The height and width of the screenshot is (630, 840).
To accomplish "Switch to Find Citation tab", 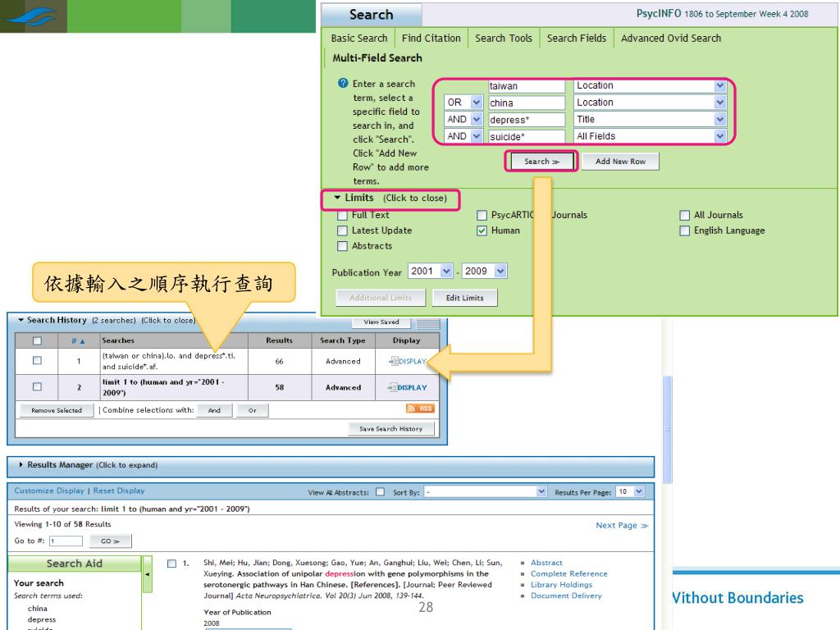I will [x=431, y=38].
